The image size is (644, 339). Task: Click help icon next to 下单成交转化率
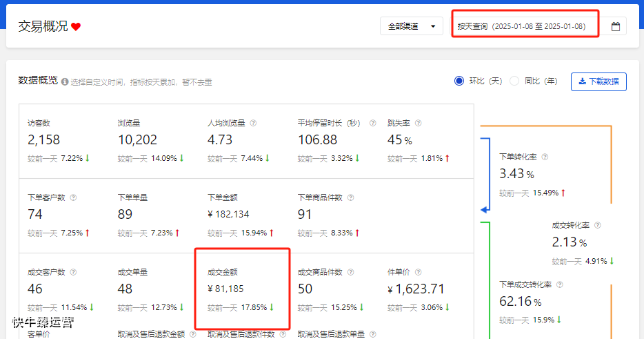(559, 284)
